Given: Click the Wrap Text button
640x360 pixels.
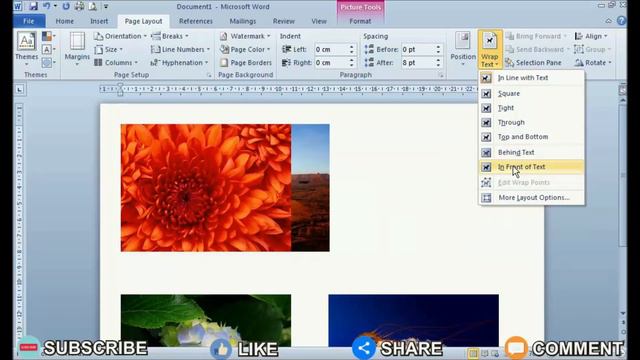Looking at the screenshot, I should (489, 49).
